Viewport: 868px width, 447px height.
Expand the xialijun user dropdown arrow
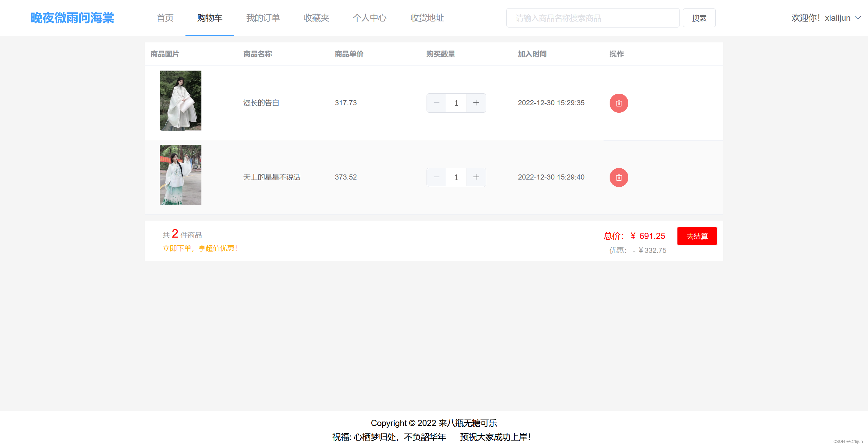[858, 18]
